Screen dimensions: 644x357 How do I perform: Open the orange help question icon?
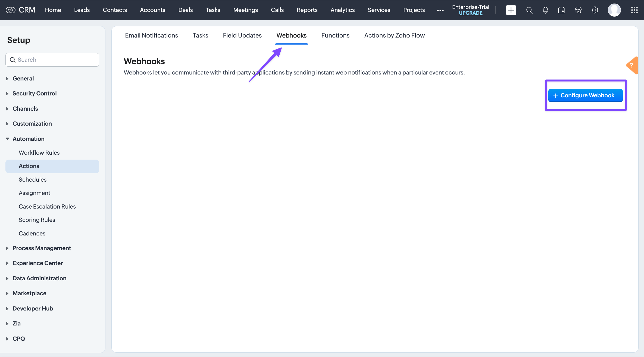[632, 65]
